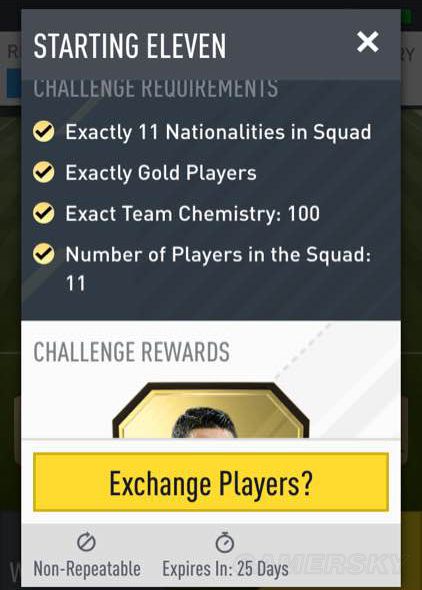Open the gold player reward card
The height and width of the screenshot is (590, 422).
pyautogui.click(x=211, y=410)
